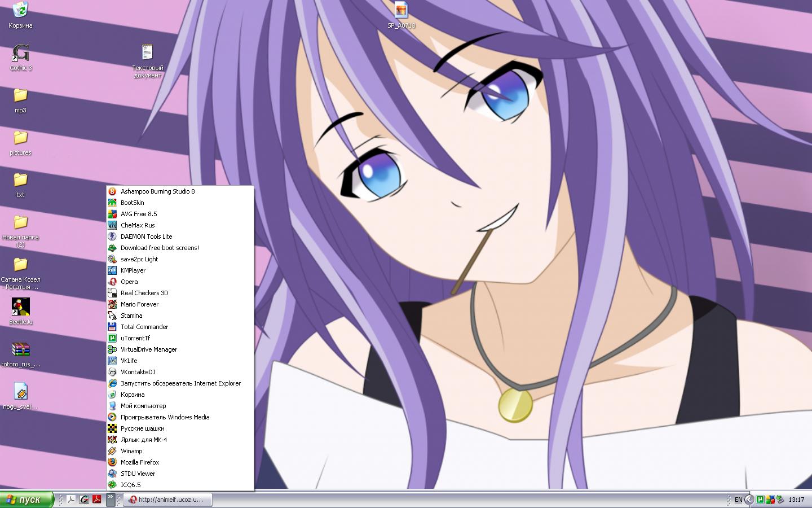Image resolution: width=812 pixels, height=508 pixels.
Task: Open the BeetleJu desktop shortcut
Action: coord(20,308)
